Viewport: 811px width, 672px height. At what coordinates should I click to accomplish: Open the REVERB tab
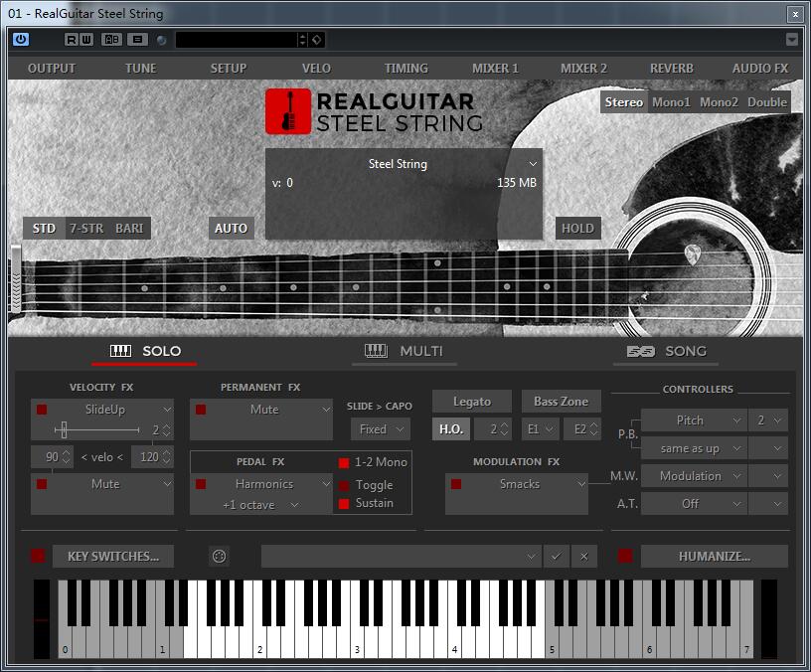[672, 69]
